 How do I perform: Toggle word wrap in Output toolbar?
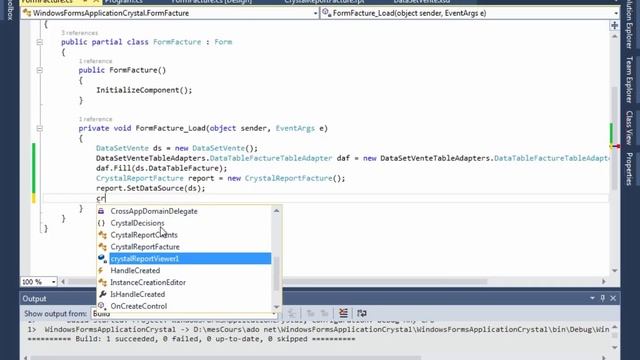[x=362, y=313]
